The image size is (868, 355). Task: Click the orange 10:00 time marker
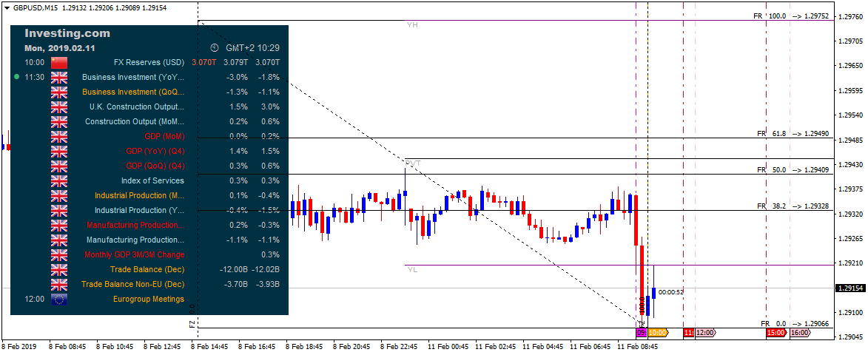tap(658, 333)
